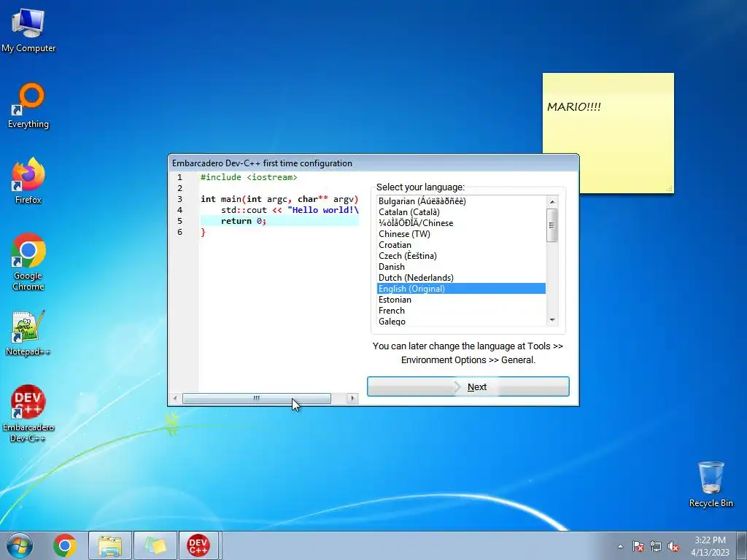Select Czech language entry
Screen dimensions: 747x560
461,256
